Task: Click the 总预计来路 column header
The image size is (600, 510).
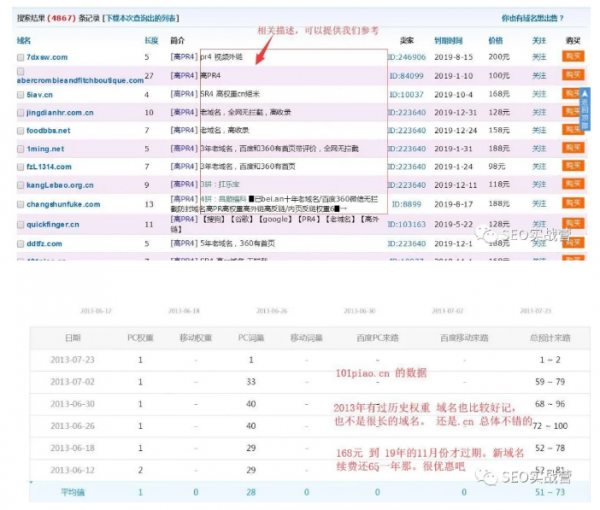Action: coord(550,338)
